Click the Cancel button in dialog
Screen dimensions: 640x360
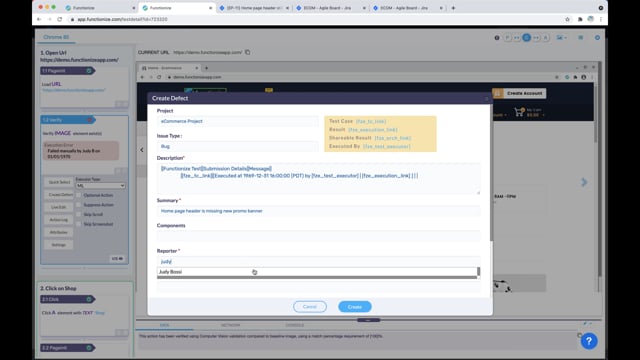click(310, 307)
